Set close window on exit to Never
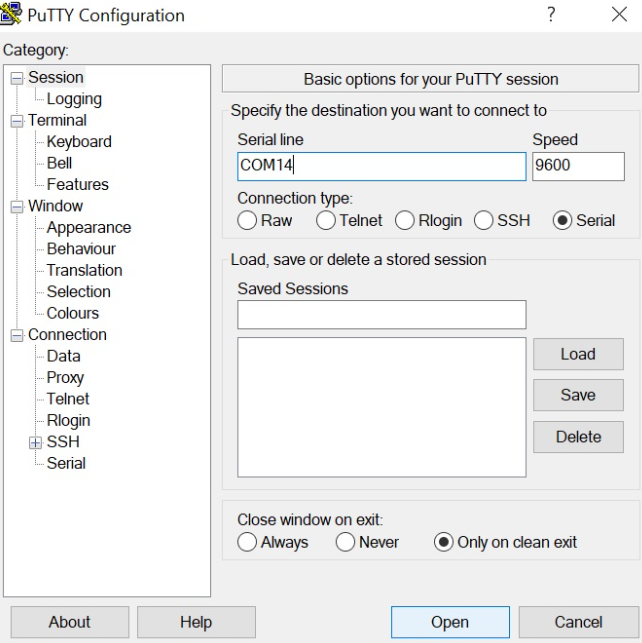 point(346,542)
